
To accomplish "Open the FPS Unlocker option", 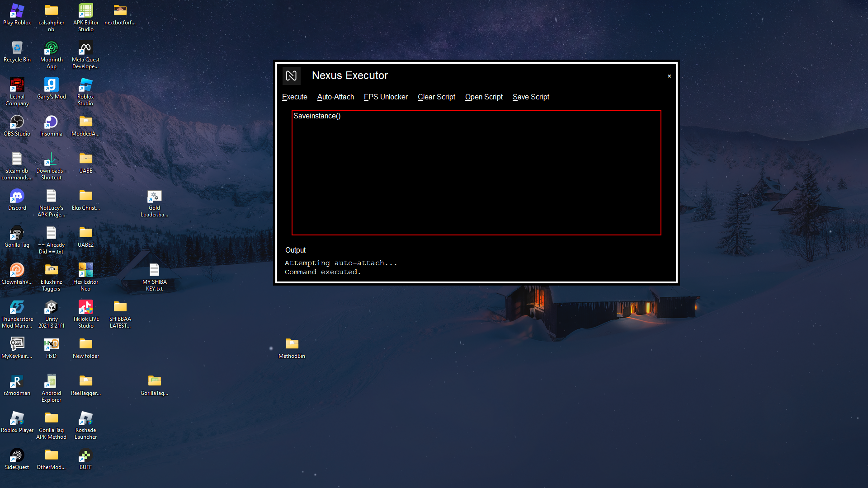I will pos(386,97).
